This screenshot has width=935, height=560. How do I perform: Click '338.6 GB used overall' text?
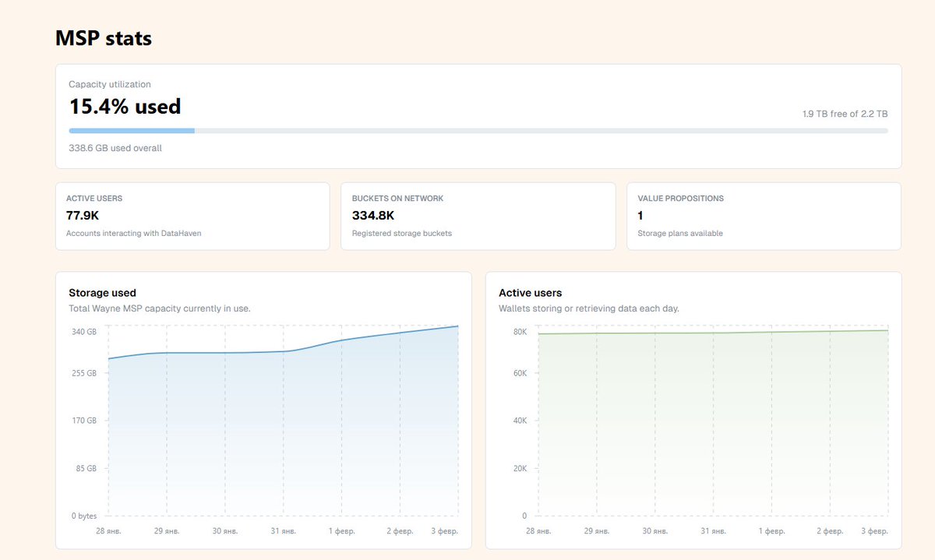115,148
